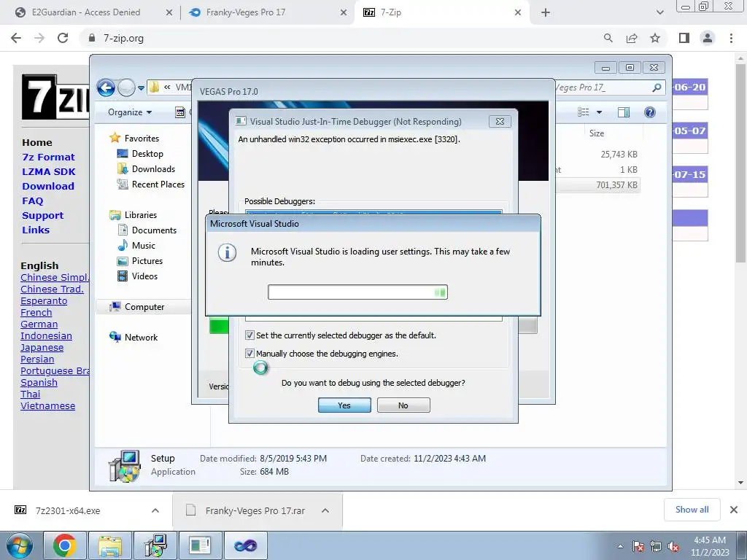Click Windows Explorer icon in taskbar
Screen dimensions: 747x560
point(110,545)
